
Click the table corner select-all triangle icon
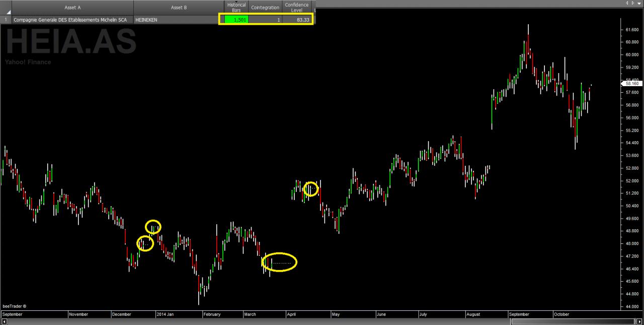(8, 11)
